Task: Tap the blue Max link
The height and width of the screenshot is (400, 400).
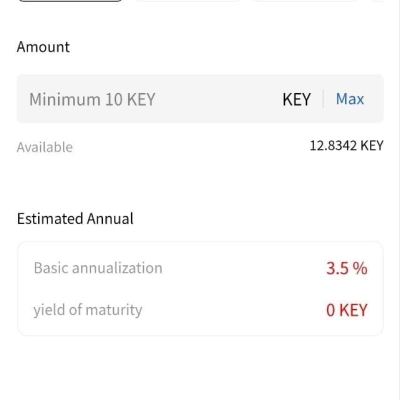Action: point(350,99)
